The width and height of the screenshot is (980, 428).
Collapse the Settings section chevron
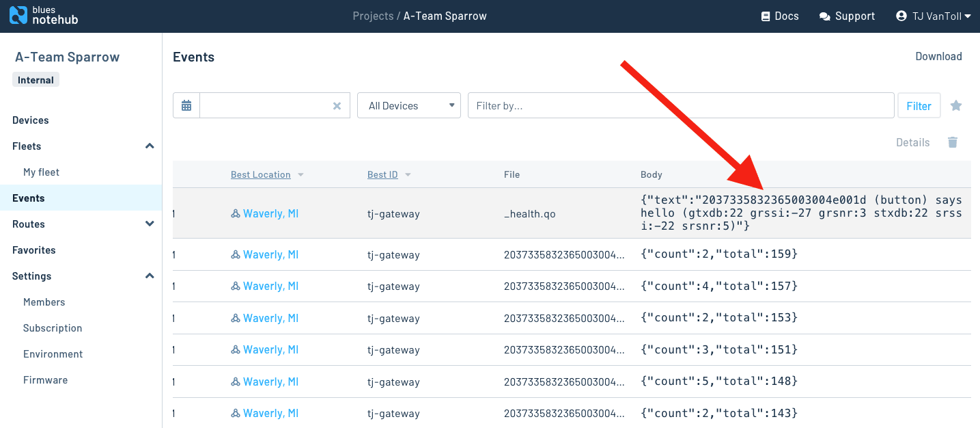150,276
